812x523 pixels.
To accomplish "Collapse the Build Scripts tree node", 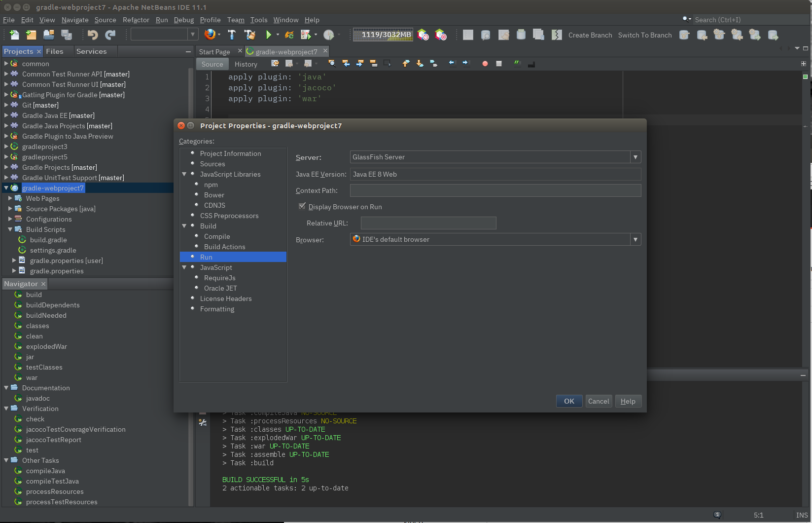I will 10,229.
